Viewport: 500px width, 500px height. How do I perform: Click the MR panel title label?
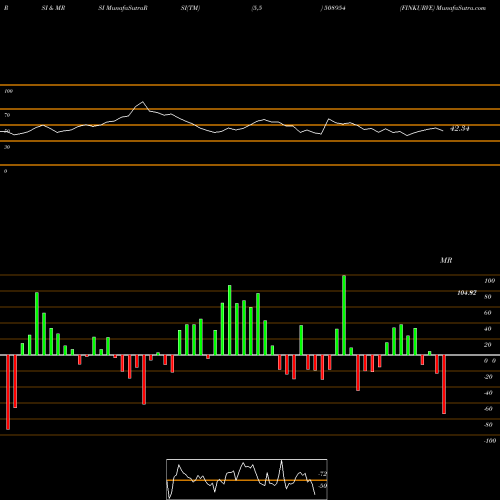[446, 260]
